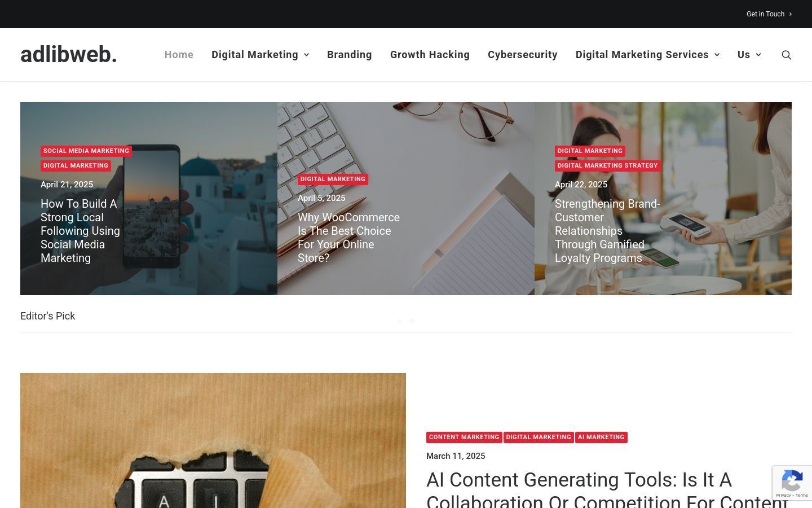Open the WooCommerce online store article

[348, 238]
